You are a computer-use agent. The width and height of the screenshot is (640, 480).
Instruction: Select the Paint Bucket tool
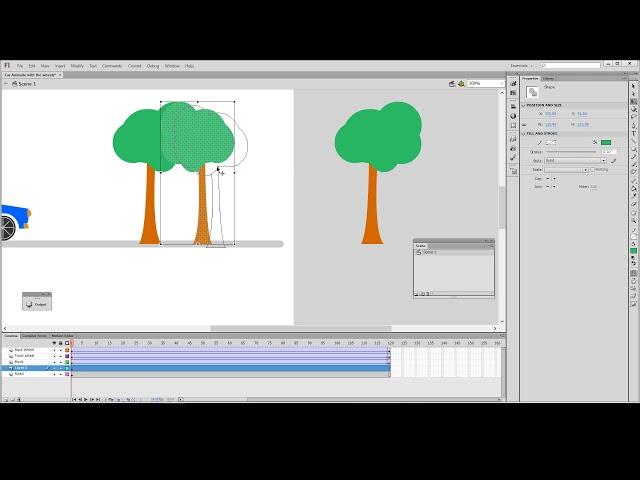click(633, 189)
